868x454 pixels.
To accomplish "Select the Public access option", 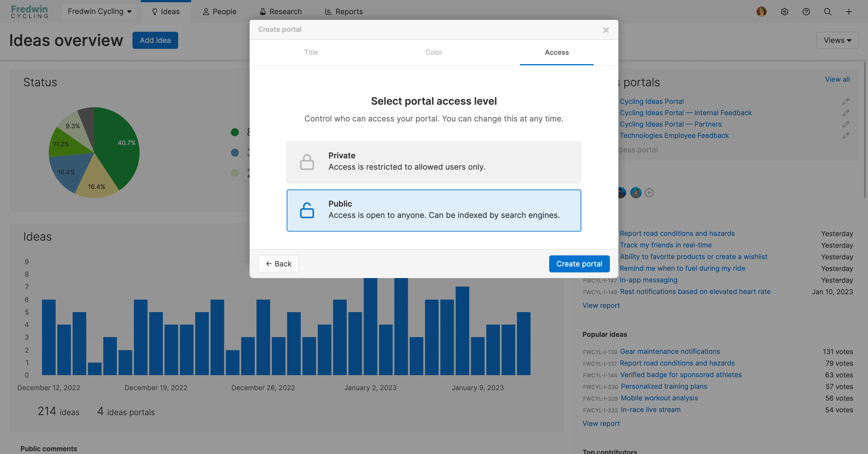I will click(x=434, y=210).
